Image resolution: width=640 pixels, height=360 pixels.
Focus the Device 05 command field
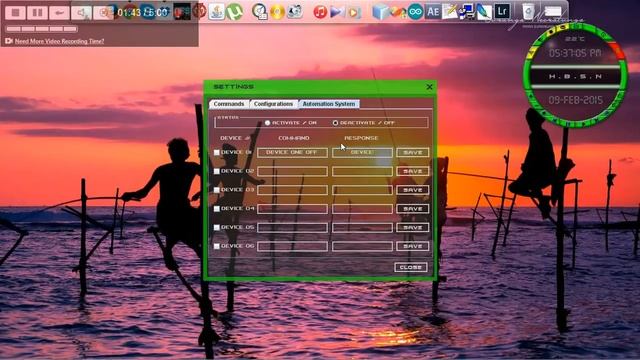[292, 227]
